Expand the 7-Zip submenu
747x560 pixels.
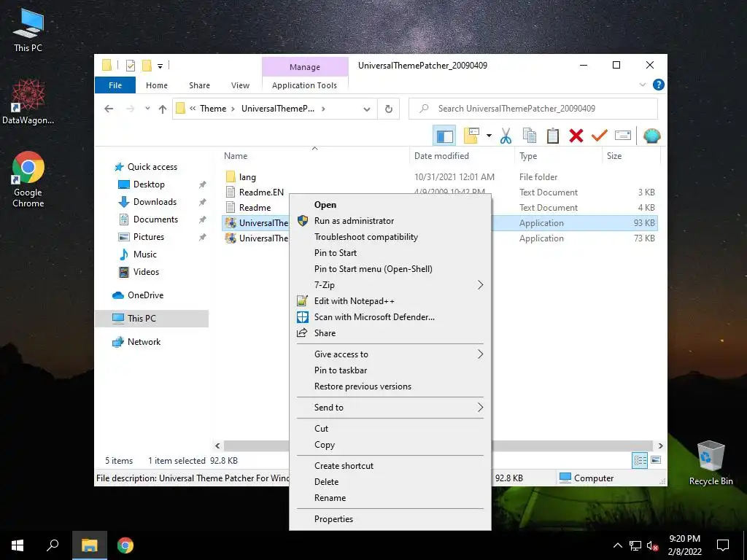391,285
